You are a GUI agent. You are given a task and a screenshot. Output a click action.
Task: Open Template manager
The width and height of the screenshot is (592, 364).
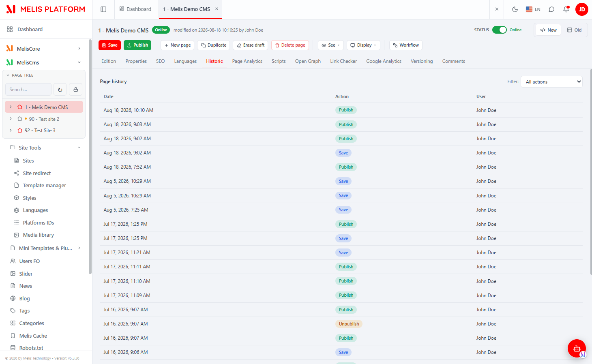tap(44, 185)
